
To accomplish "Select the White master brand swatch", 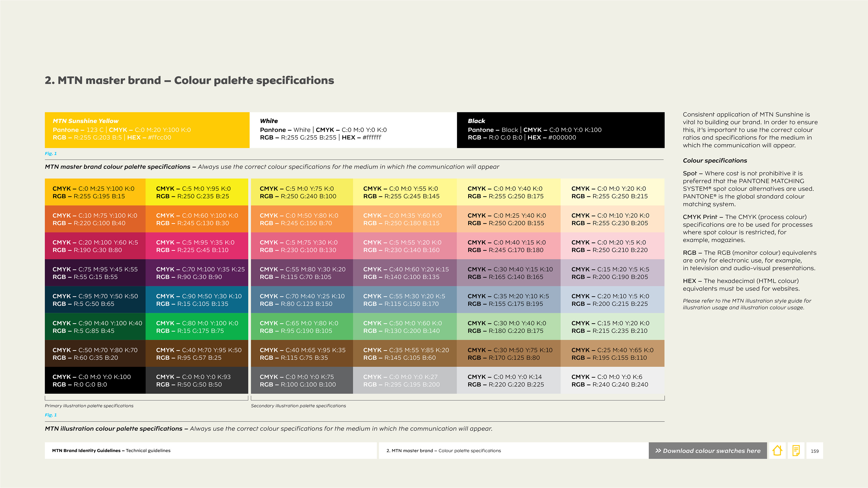I will pos(353,130).
